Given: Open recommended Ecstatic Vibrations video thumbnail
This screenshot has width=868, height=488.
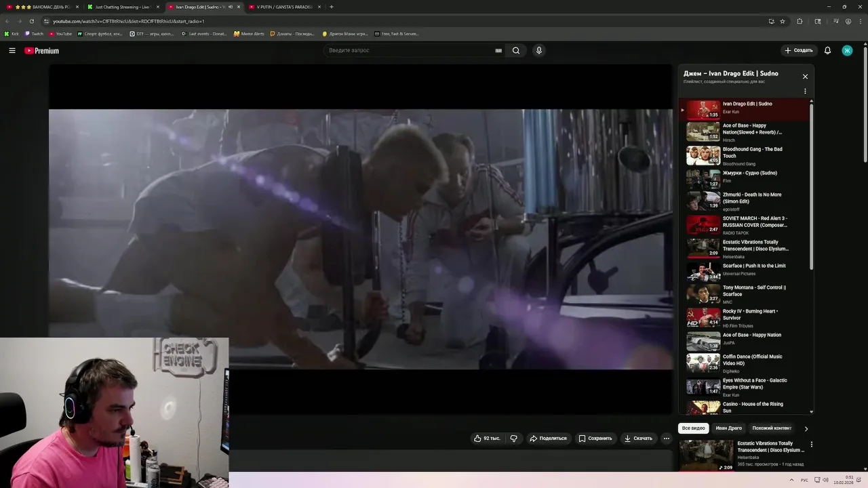Looking at the screenshot, I should coord(706,455).
